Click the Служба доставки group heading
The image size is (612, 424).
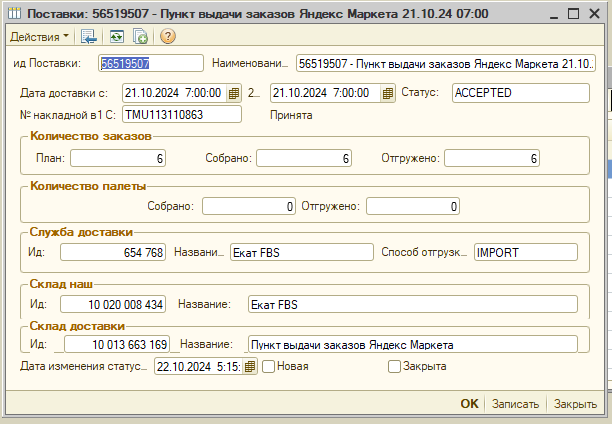(x=81, y=232)
